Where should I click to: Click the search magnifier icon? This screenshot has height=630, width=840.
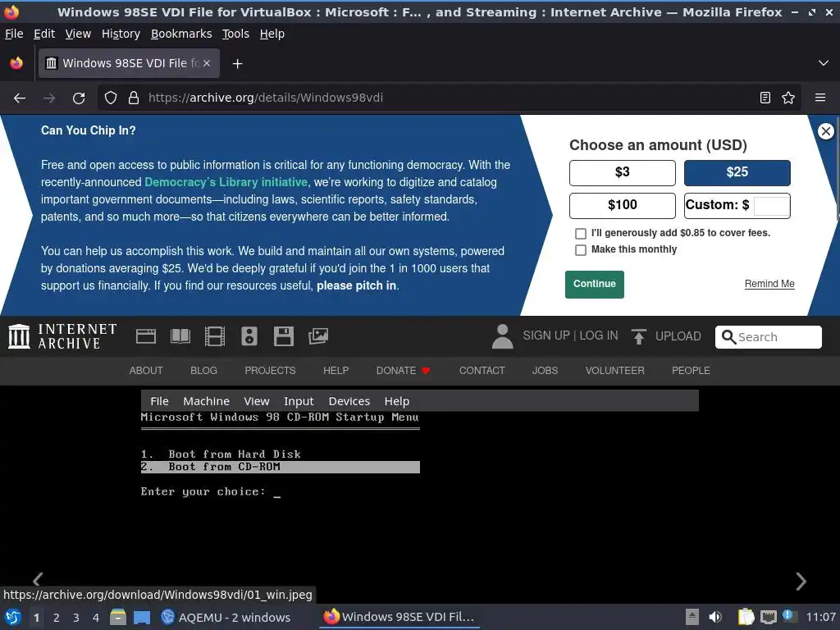(728, 337)
